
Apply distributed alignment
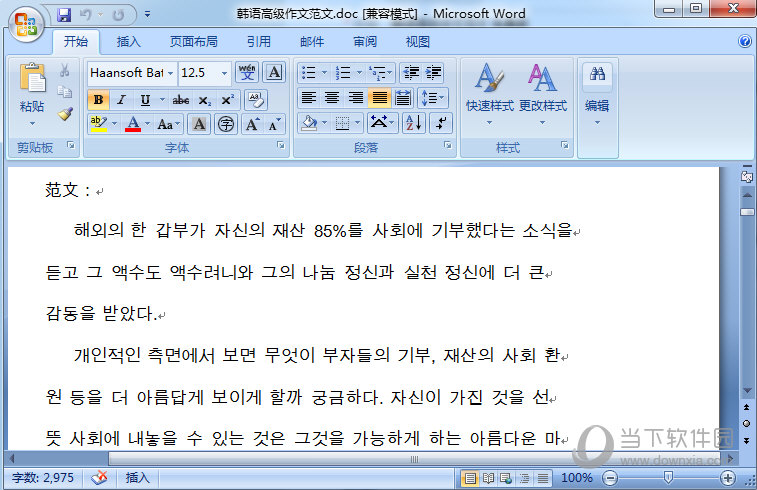click(x=403, y=98)
